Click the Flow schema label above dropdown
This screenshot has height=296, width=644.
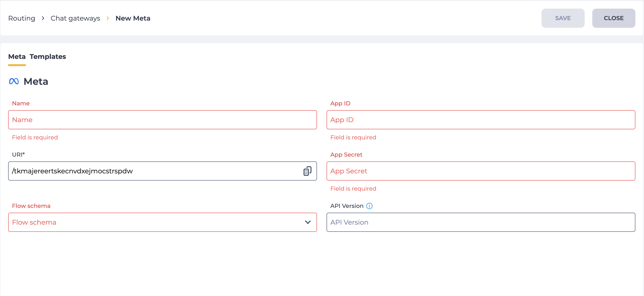point(31,206)
